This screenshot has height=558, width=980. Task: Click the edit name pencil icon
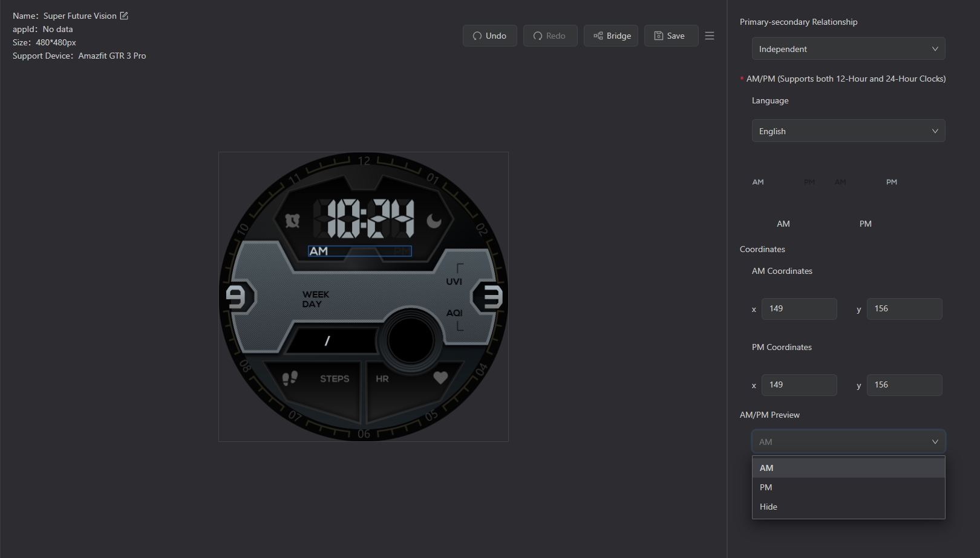124,16
